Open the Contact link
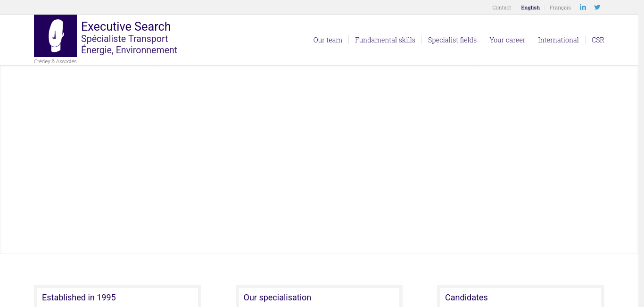The width and height of the screenshot is (644, 307). (x=502, y=8)
